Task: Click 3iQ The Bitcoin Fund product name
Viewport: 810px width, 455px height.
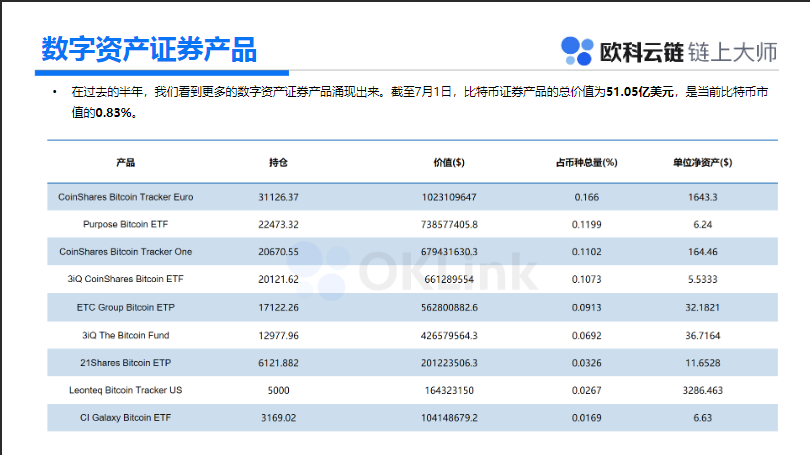Action: (x=126, y=335)
